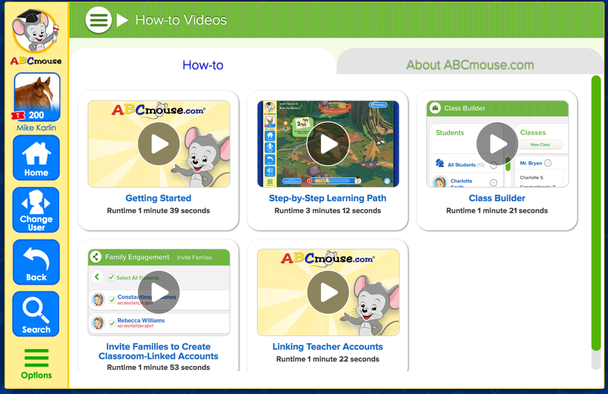Click the How-to Videos header title
Image resolution: width=608 pixels, height=394 pixels.
point(181,20)
